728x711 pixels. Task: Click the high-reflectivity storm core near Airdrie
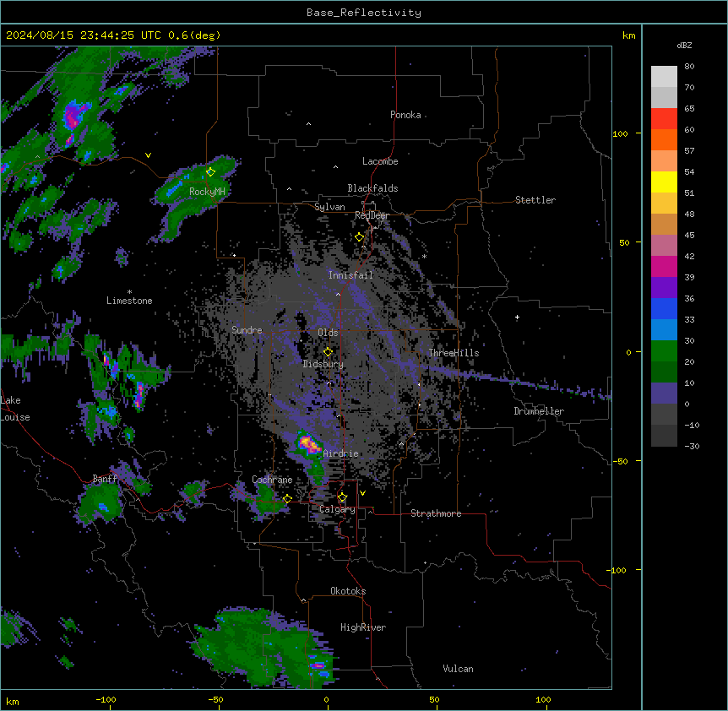(309, 444)
